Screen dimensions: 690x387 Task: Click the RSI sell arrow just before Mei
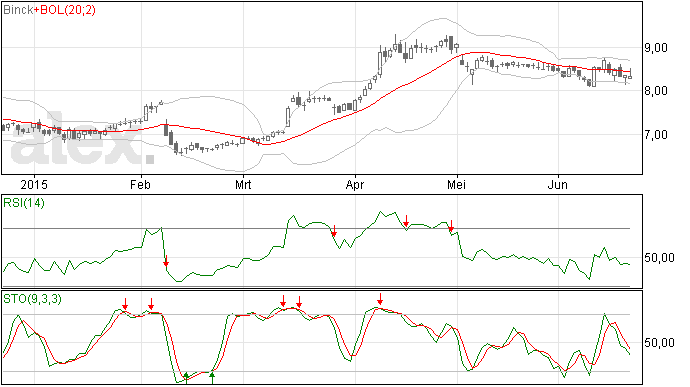tap(451, 226)
